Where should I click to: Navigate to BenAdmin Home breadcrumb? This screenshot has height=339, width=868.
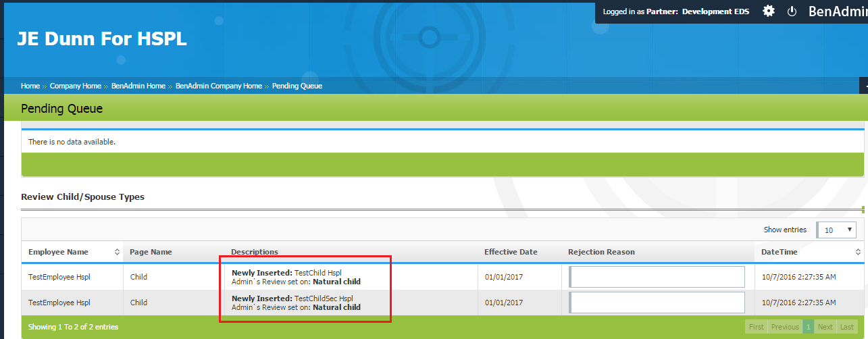(138, 86)
